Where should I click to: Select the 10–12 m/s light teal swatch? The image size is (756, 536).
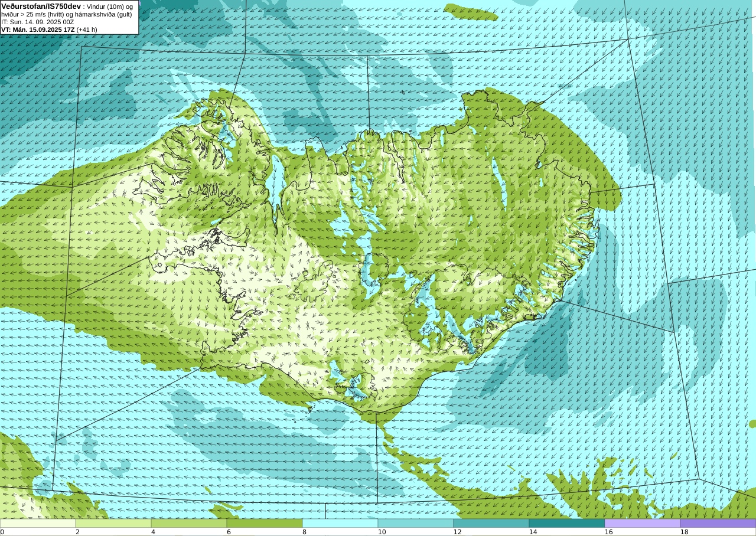pyautogui.click(x=416, y=523)
